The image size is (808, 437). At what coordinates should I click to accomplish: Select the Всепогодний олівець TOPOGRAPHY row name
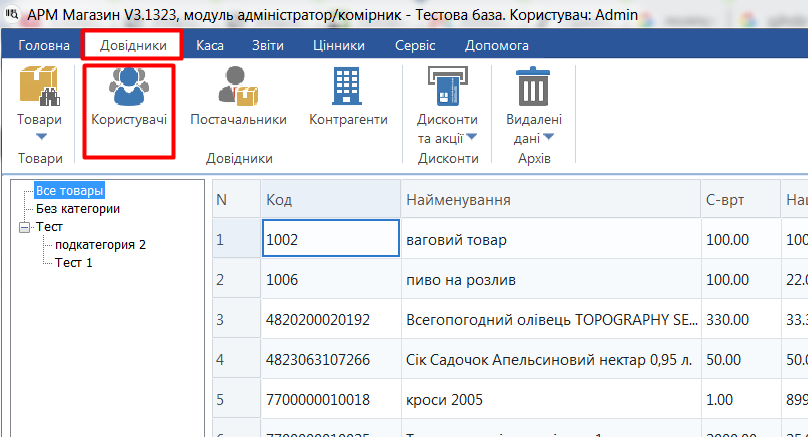point(551,320)
